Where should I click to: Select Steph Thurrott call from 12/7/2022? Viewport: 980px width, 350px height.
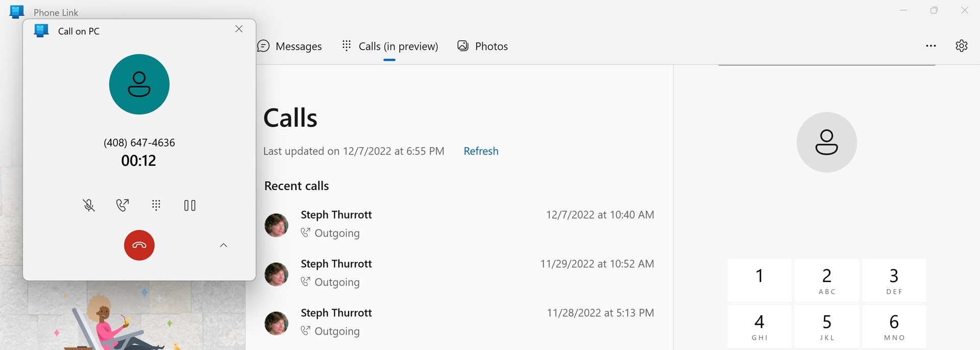tap(459, 224)
